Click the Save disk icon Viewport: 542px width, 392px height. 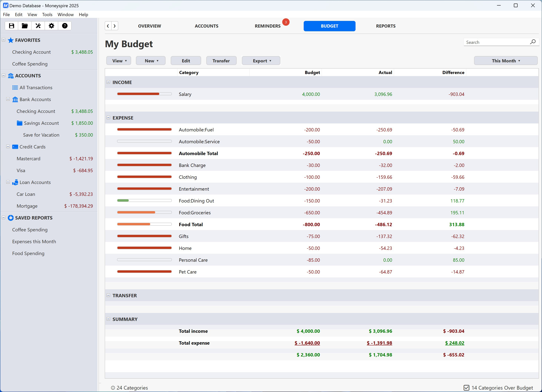(x=11, y=26)
